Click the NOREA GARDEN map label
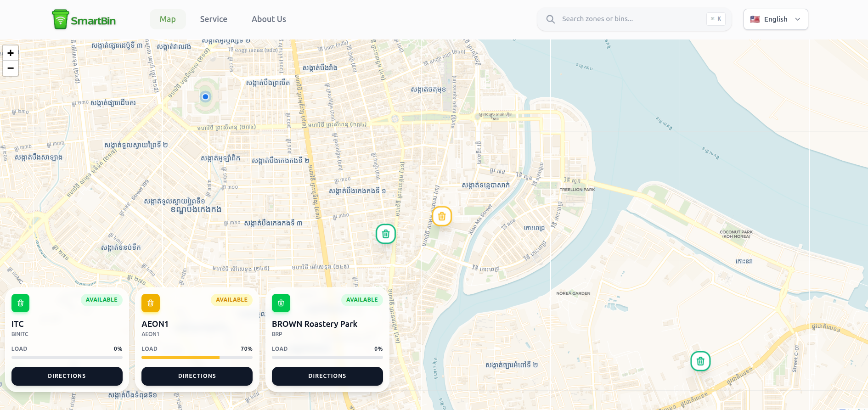868x410 pixels. 573,293
